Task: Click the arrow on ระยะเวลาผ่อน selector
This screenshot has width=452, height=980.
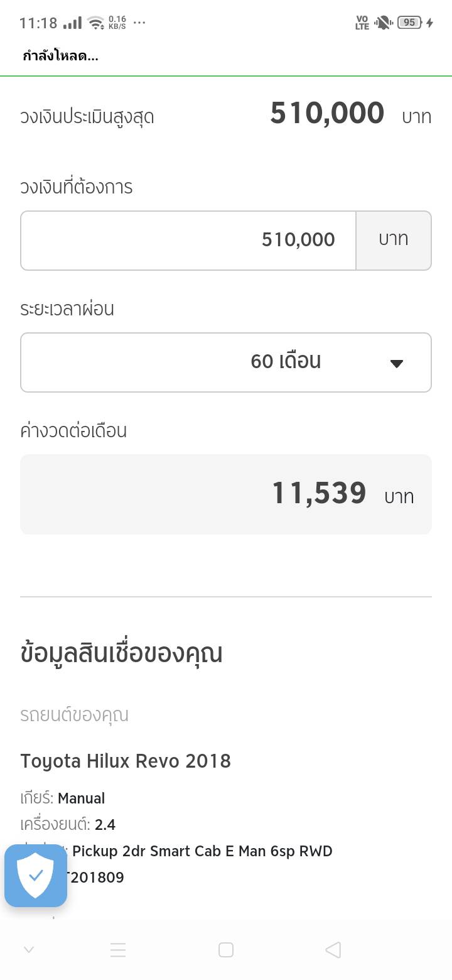Action: [396, 363]
